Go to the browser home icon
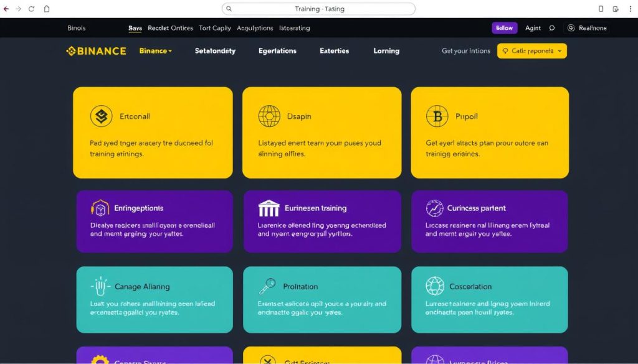 pyautogui.click(x=47, y=9)
